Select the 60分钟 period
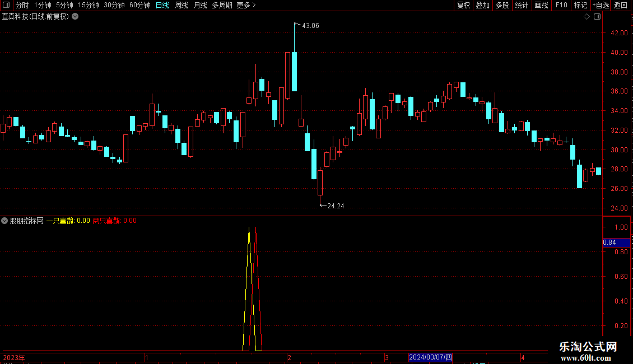The width and height of the screenshot is (633, 364). pyautogui.click(x=139, y=5)
